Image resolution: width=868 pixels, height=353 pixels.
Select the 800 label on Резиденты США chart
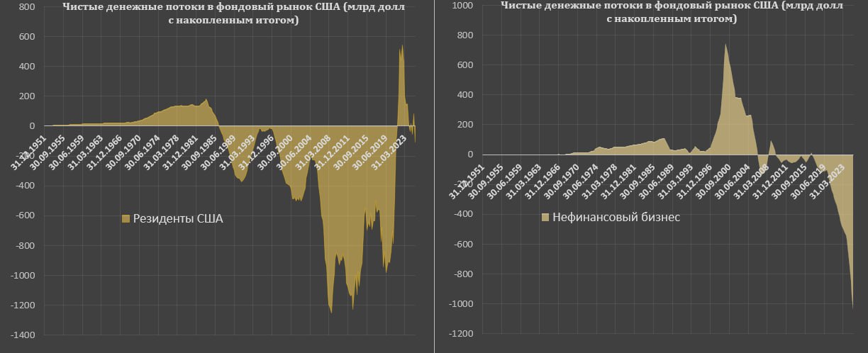26,6
